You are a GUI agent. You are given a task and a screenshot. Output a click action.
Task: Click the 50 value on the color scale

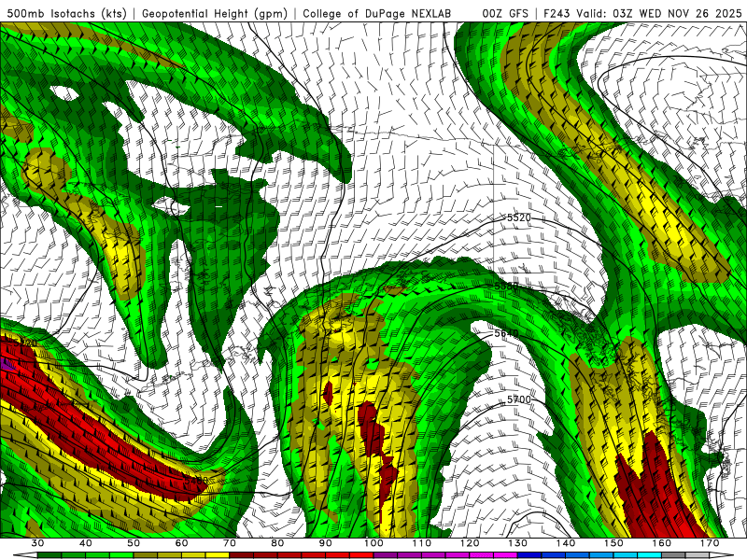[134, 543]
